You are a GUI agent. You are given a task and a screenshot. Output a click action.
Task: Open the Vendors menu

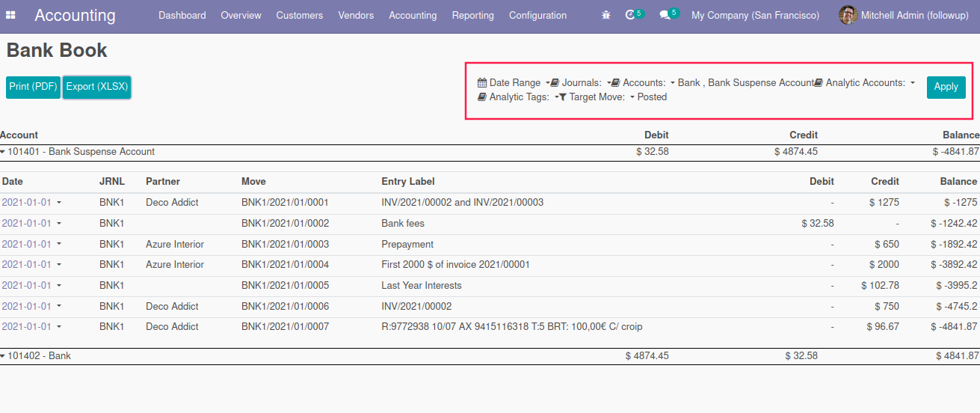356,15
